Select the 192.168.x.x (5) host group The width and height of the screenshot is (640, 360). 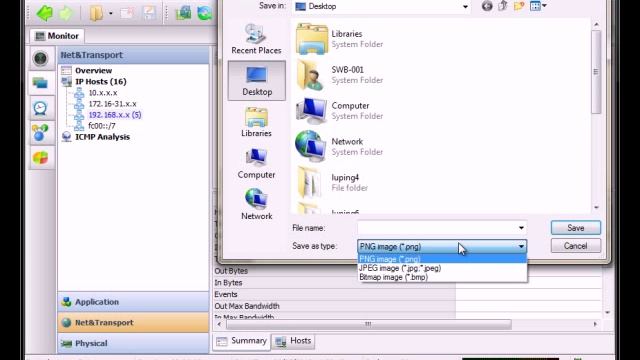click(115, 115)
